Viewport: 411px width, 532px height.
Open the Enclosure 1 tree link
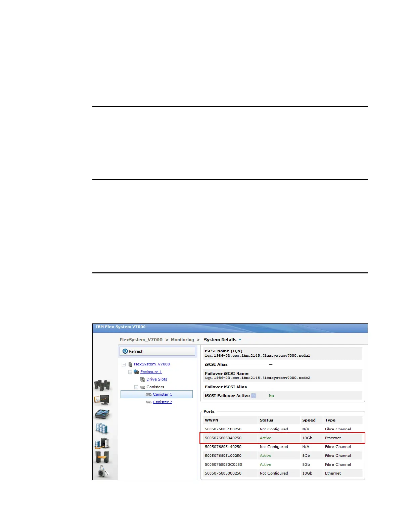pos(151,372)
